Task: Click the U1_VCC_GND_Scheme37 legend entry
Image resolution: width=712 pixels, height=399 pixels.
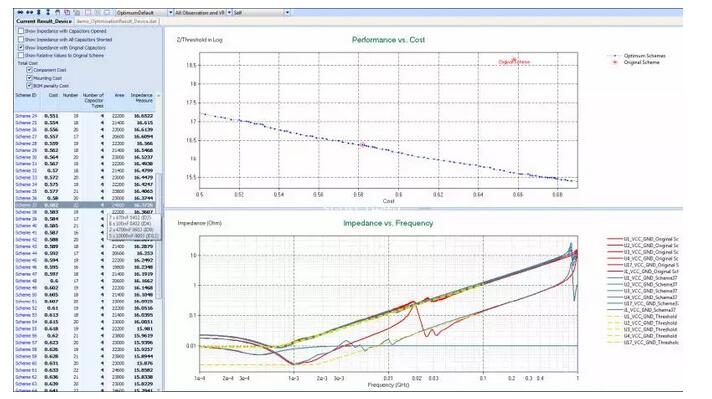Action: [x=643, y=278]
